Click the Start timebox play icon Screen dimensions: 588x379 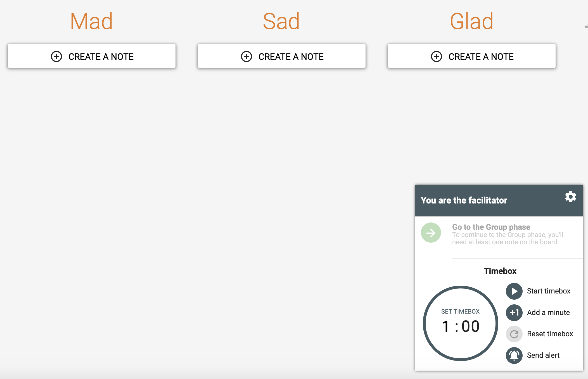coord(514,291)
